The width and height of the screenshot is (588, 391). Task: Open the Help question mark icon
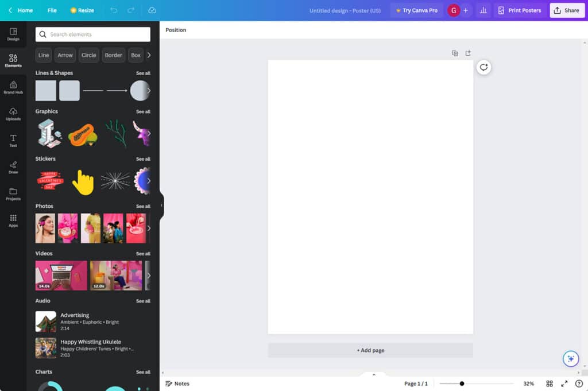pyautogui.click(x=579, y=384)
